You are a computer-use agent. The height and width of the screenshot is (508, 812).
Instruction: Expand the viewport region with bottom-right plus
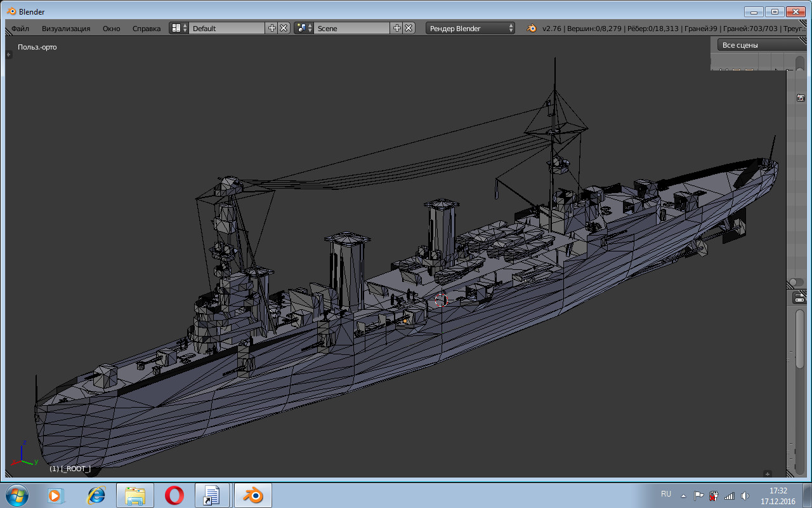[768, 474]
